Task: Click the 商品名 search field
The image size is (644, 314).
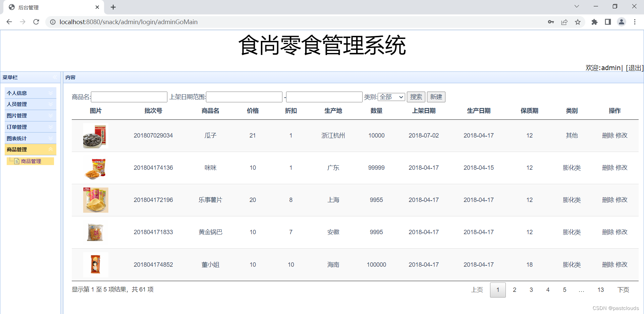Action: tap(129, 97)
